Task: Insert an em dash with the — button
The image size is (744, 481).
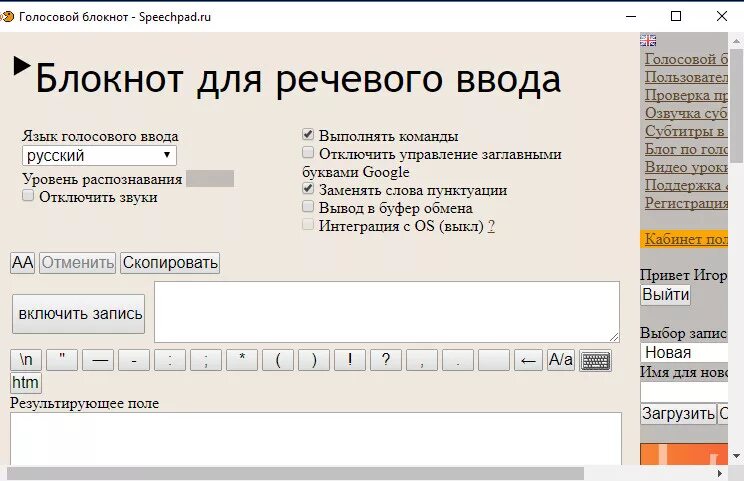Action: click(x=98, y=360)
